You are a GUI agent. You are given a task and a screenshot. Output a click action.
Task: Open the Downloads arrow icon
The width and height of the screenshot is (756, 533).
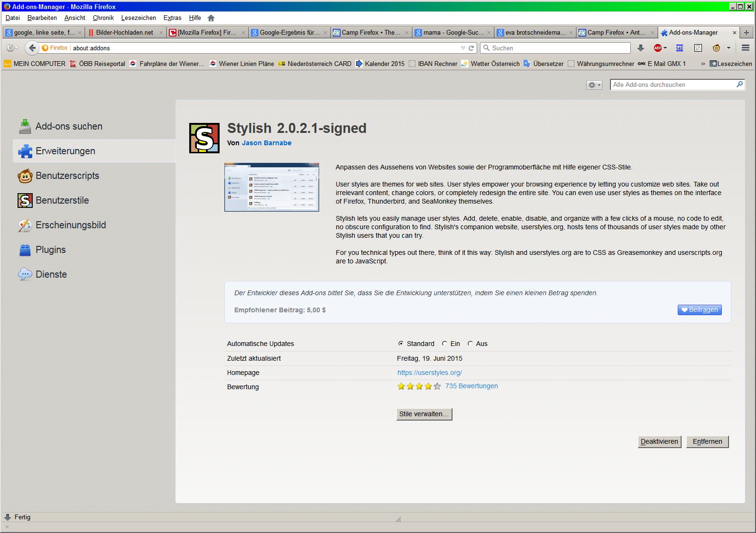tap(641, 48)
